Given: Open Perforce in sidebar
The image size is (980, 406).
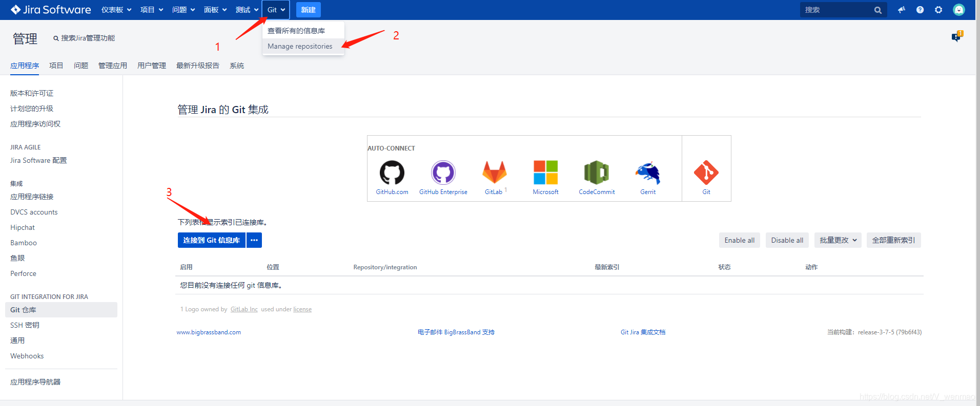Looking at the screenshot, I should click(x=23, y=273).
